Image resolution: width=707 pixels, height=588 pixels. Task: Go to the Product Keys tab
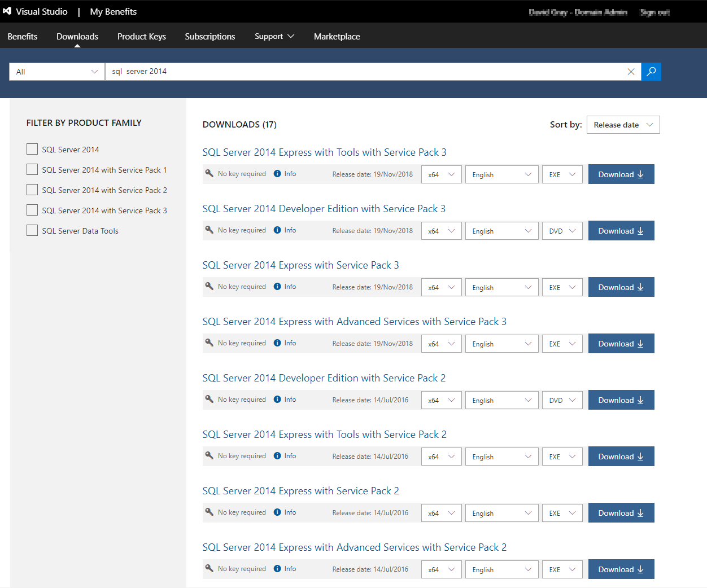tap(142, 36)
